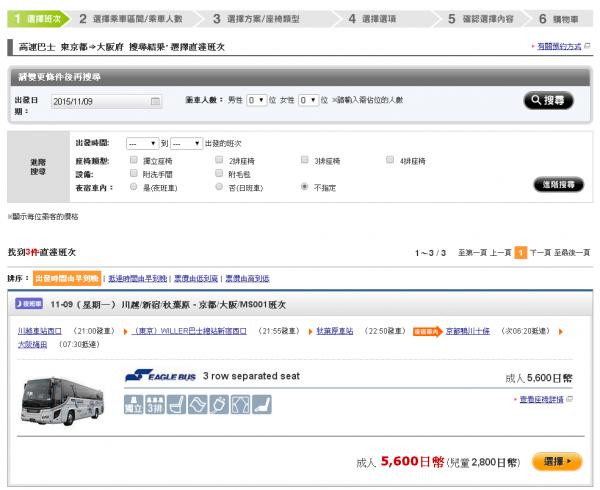This screenshot has height=490, width=600.
Task: Click step 3 選擇方案/座椅類型 tab
Action: tap(256, 19)
